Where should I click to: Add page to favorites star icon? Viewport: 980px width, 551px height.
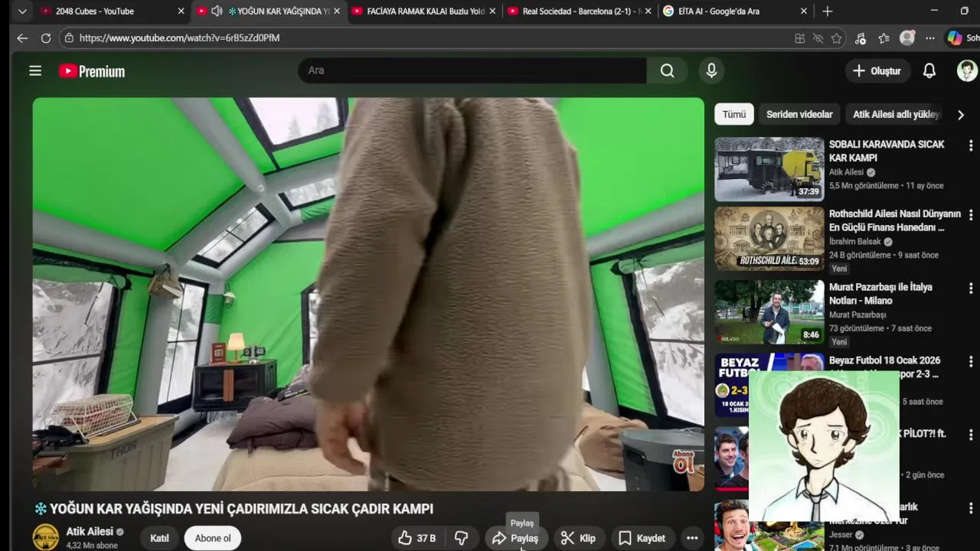[837, 37]
